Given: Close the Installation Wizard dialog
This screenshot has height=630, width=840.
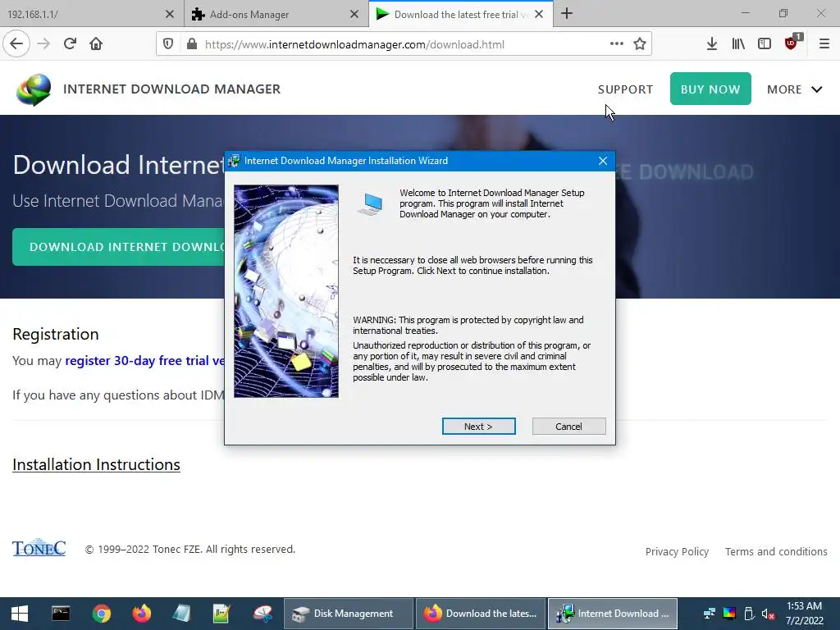Looking at the screenshot, I should point(603,161).
